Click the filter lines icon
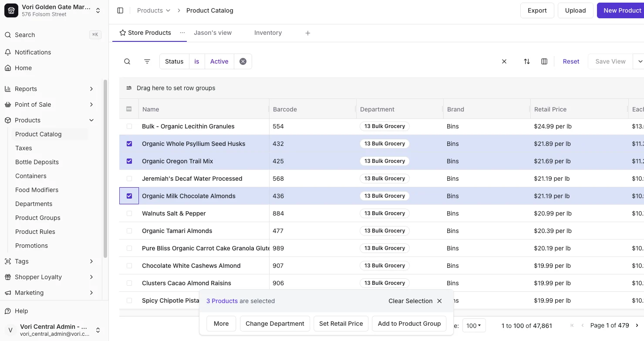 click(x=147, y=61)
